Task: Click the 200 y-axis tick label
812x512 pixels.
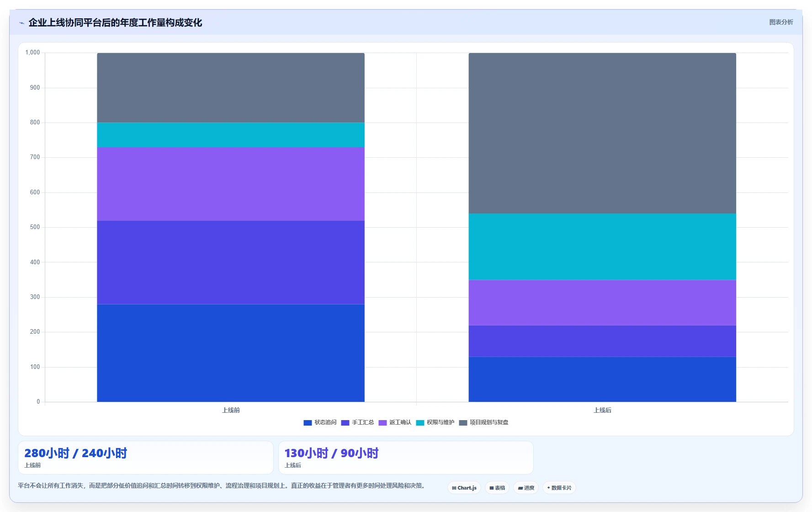Action: tap(35, 332)
